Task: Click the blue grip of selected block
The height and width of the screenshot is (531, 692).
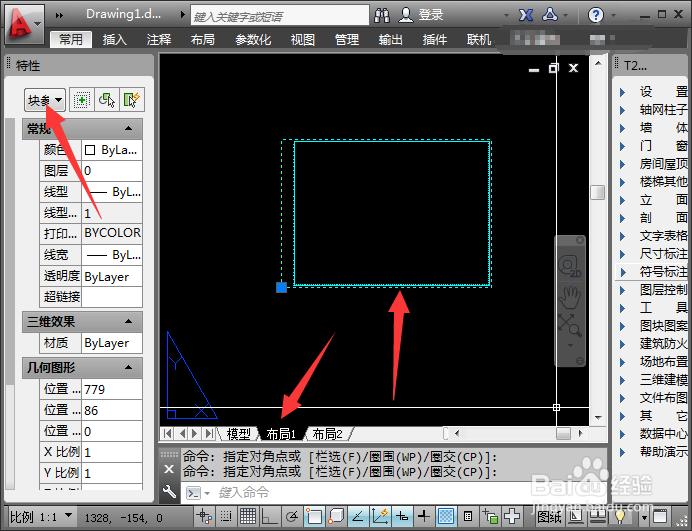Action: click(281, 287)
